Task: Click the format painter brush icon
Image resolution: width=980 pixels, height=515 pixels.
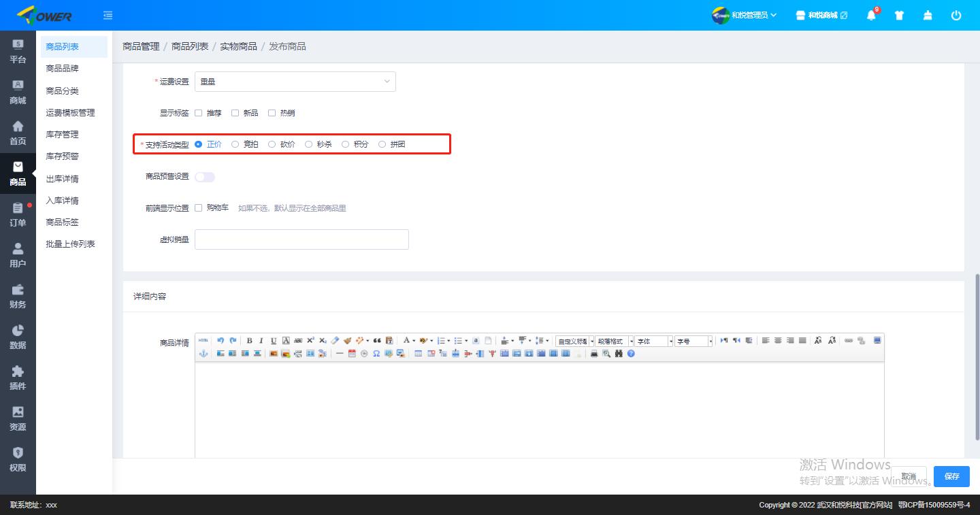Action: [347, 340]
